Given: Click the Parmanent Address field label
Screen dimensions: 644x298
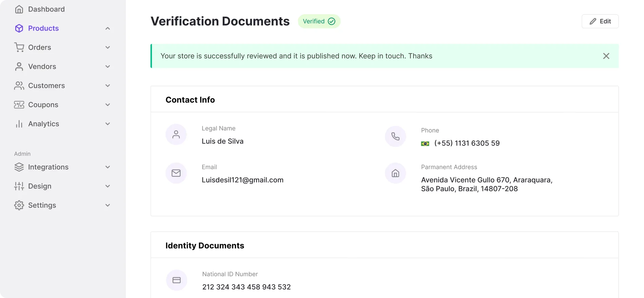Looking at the screenshot, I should tap(449, 167).
